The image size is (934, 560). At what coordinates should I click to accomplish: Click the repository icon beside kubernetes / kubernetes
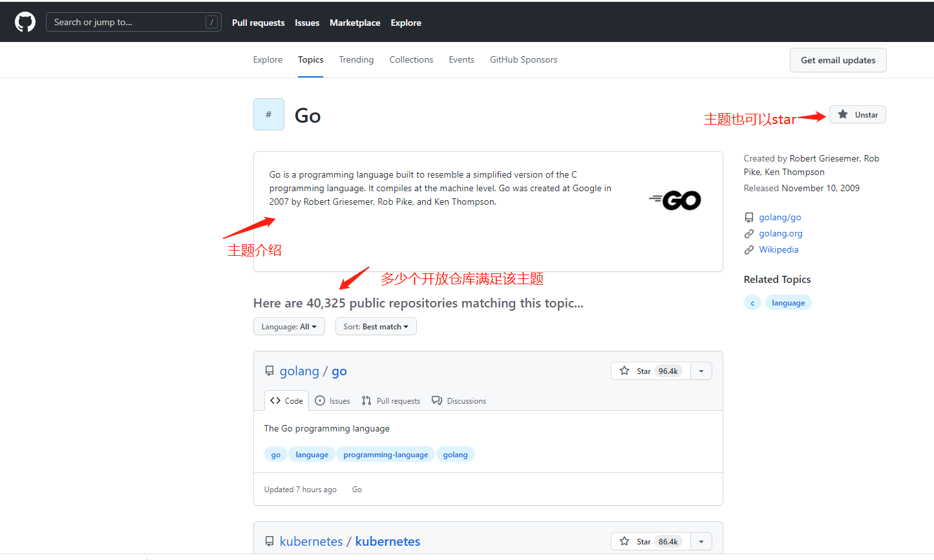[270, 541]
